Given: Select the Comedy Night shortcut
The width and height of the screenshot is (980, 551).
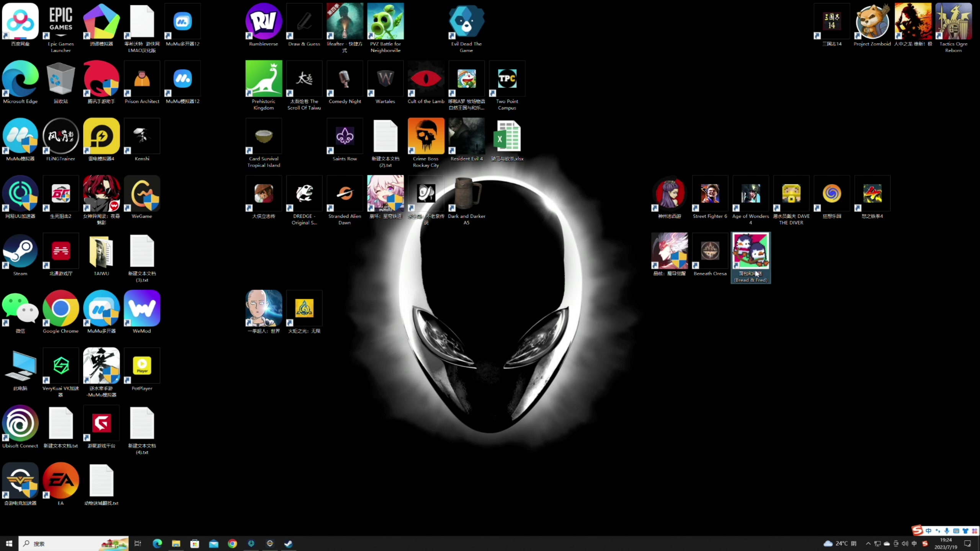Looking at the screenshot, I should coord(345,82).
